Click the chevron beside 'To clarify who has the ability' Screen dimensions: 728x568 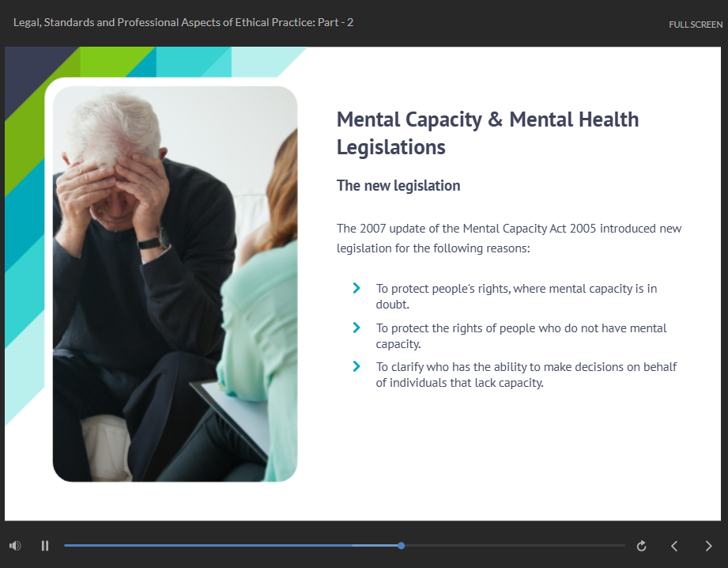point(356,366)
